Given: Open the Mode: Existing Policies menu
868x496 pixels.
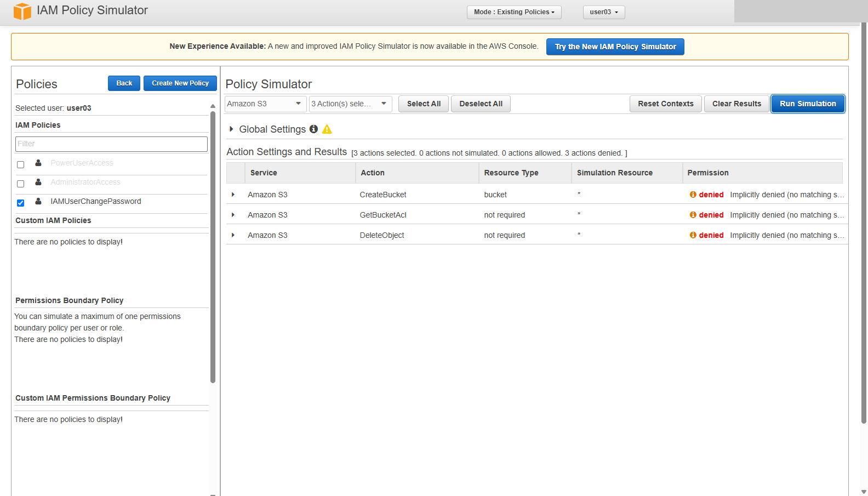Looking at the screenshot, I should 514,12.
